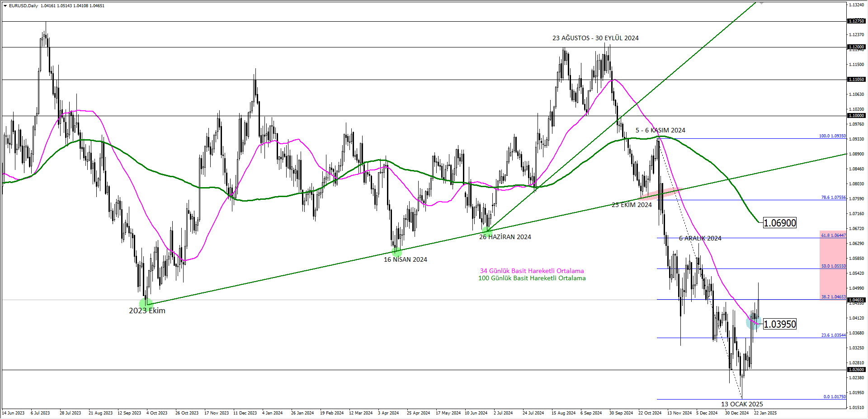Click the small arrow before EURUSD,Daily title
This screenshot has width=868, height=419.
pos(5,6)
